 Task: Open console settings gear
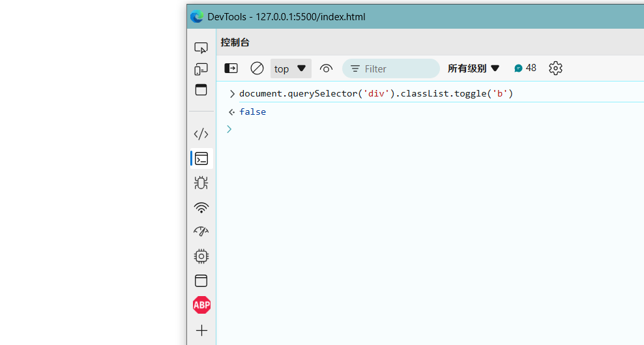pyautogui.click(x=555, y=68)
